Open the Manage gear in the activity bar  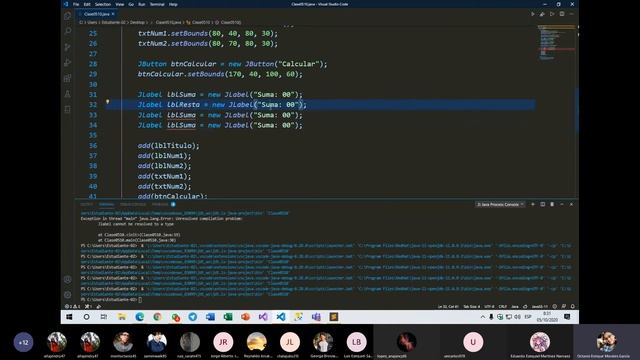(x=68, y=295)
